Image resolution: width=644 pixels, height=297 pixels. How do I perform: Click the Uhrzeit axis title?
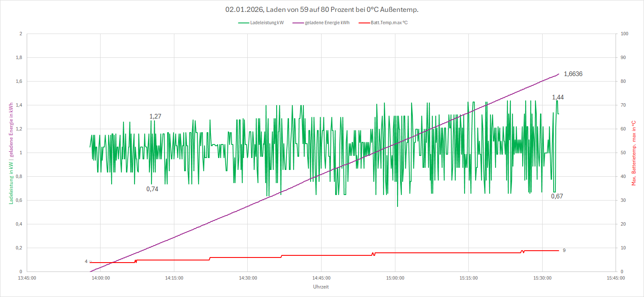pyautogui.click(x=321, y=287)
